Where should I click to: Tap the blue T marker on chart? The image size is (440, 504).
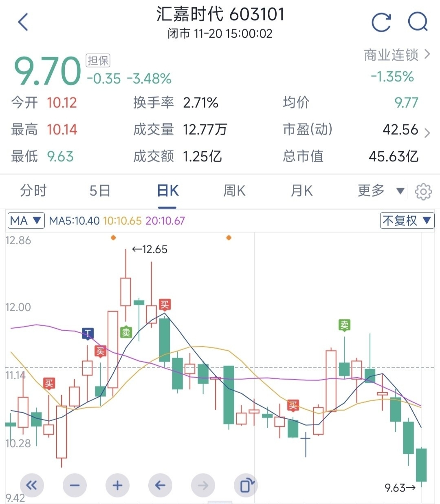coord(88,333)
